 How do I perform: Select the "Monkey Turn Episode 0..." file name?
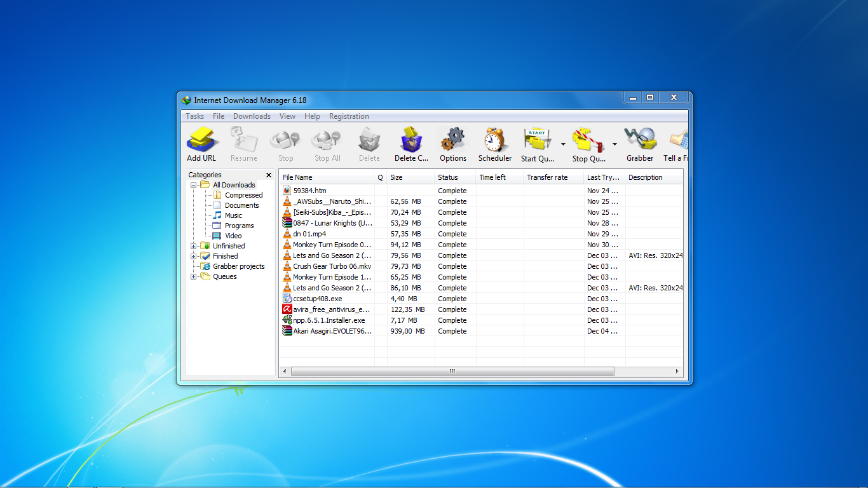[332, 245]
